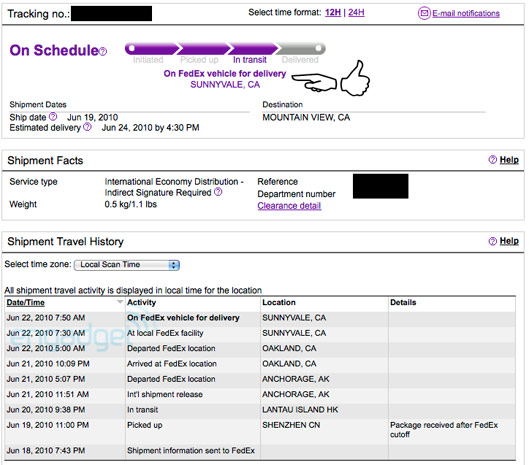Viewport: 529px width, 465px height.
Task: Click the Jun 21, 2010 5:07 PM entry
Action: coord(46,379)
